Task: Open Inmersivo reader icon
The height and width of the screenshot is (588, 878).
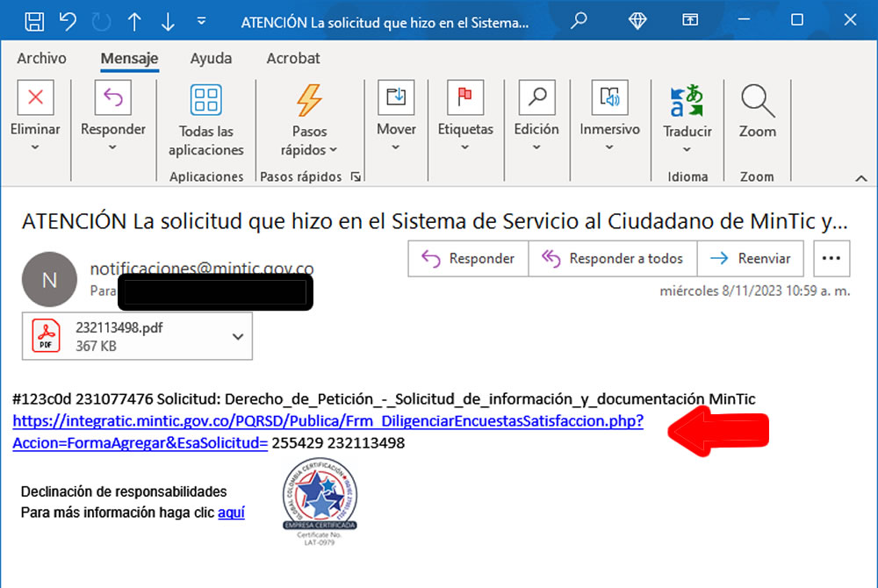Action: point(610,97)
